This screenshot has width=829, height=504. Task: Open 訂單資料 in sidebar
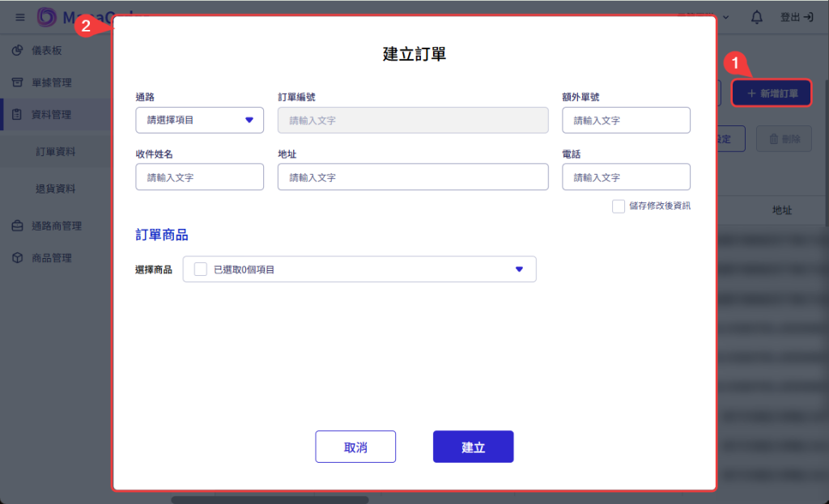coord(56,151)
